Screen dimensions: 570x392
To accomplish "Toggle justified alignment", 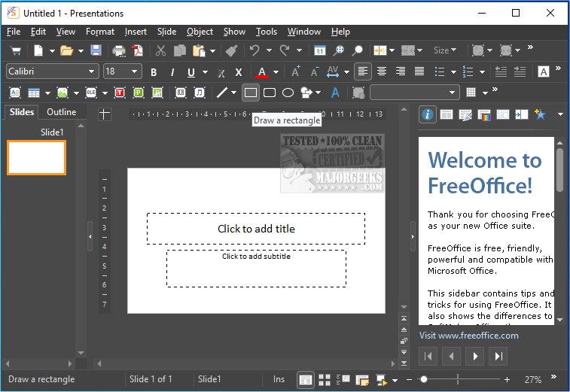I will pos(419,71).
